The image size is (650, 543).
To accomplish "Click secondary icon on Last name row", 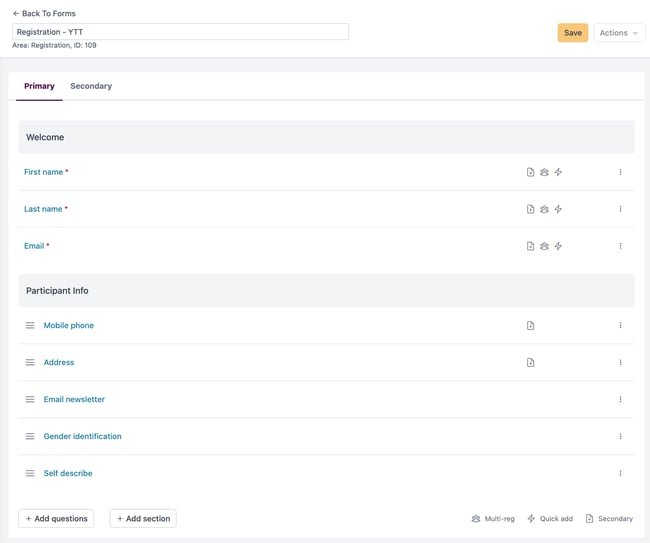I will pos(530,209).
